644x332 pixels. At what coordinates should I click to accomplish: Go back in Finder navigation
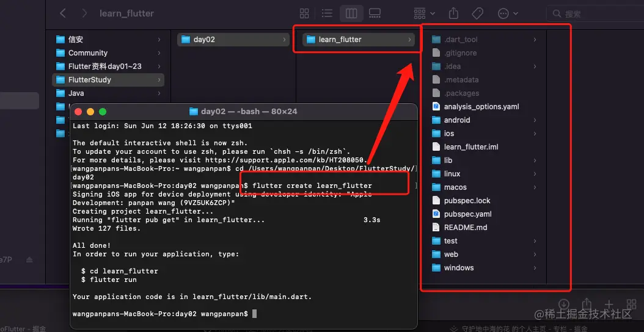tap(63, 13)
